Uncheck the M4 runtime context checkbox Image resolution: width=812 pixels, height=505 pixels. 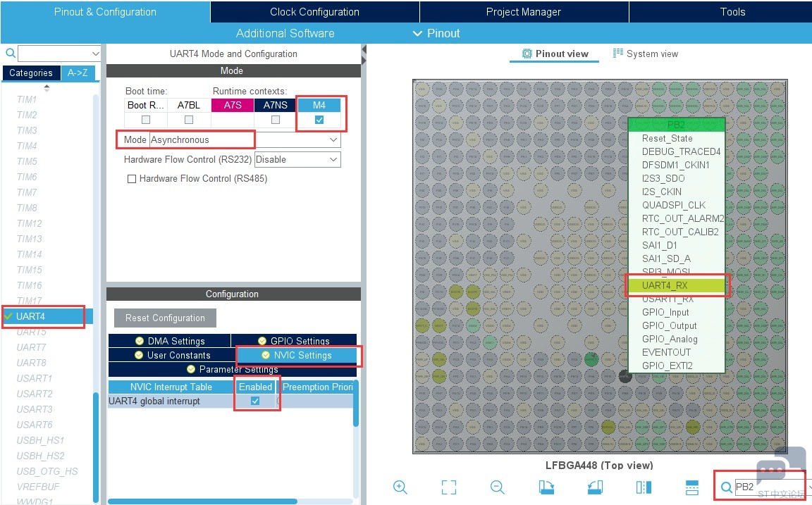319,120
